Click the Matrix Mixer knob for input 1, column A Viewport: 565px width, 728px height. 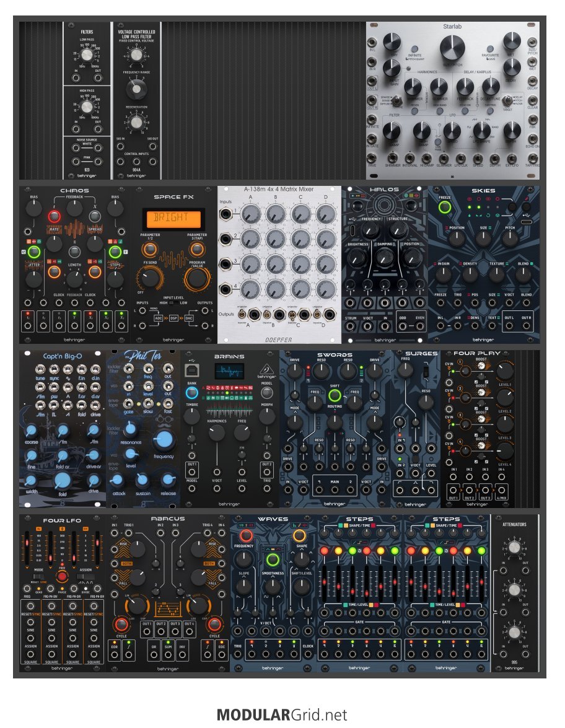click(251, 214)
